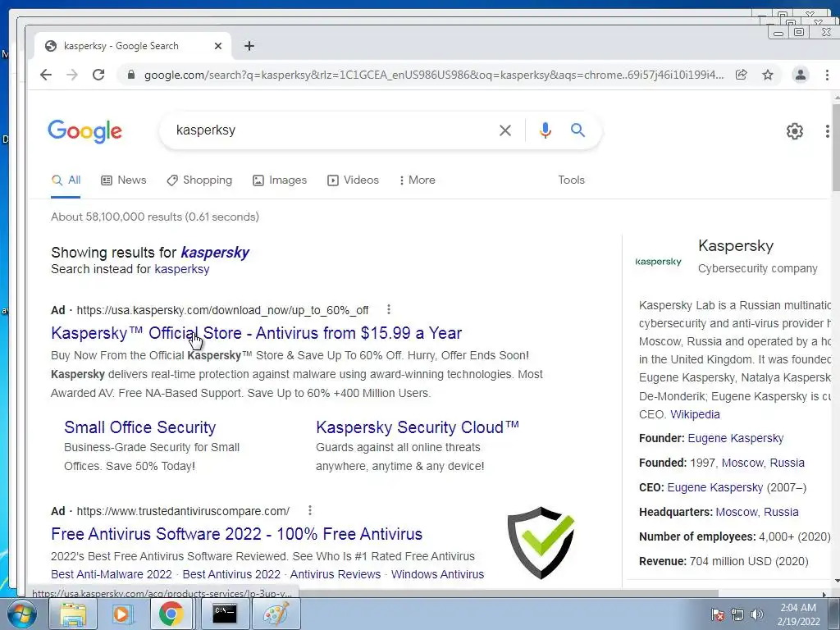Open the Command Prompt taskbar icon

click(x=225, y=614)
